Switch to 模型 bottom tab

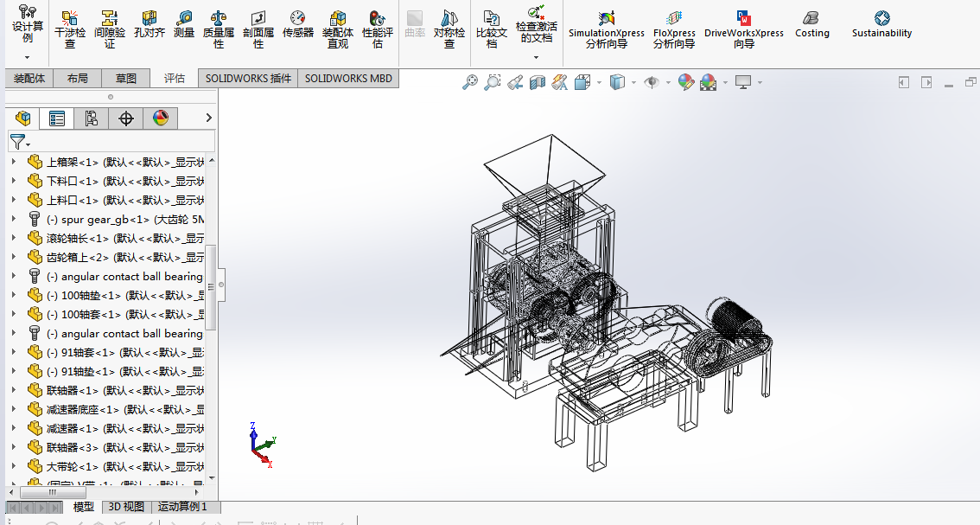84,506
